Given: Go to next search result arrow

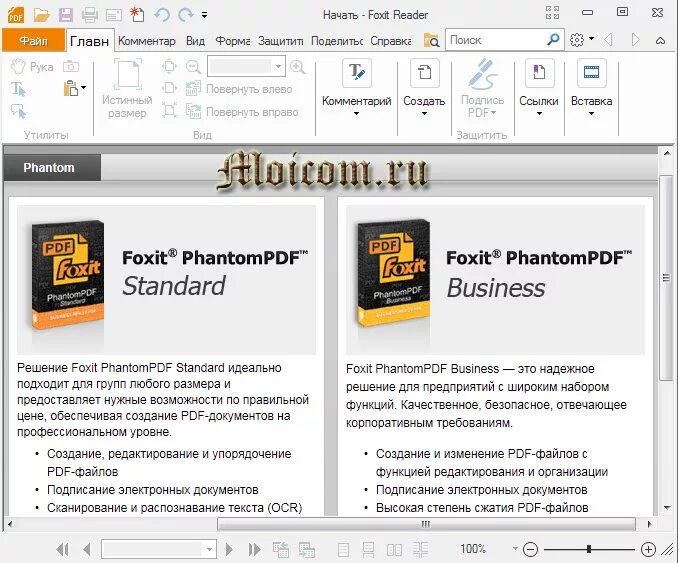Looking at the screenshot, I should tap(635, 40).
